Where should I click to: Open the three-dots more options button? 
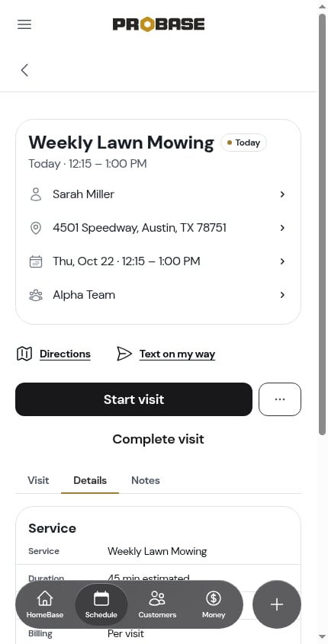(280, 399)
